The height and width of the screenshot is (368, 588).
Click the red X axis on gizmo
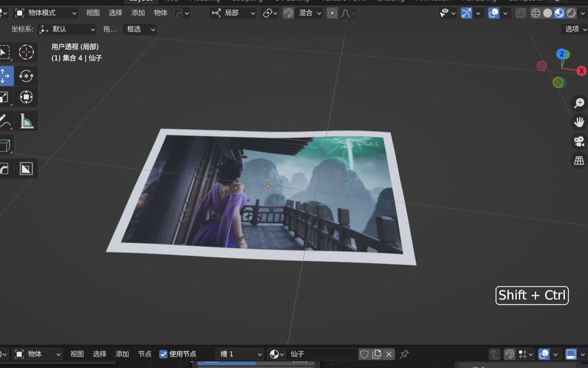point(581,71)
